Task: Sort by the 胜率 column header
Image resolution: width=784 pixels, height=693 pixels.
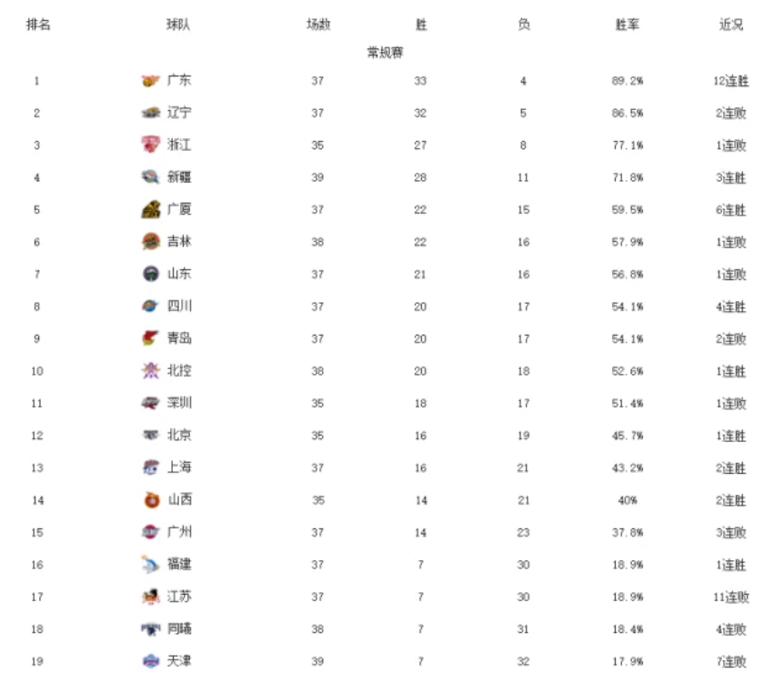Action: [x=628, y=25]
